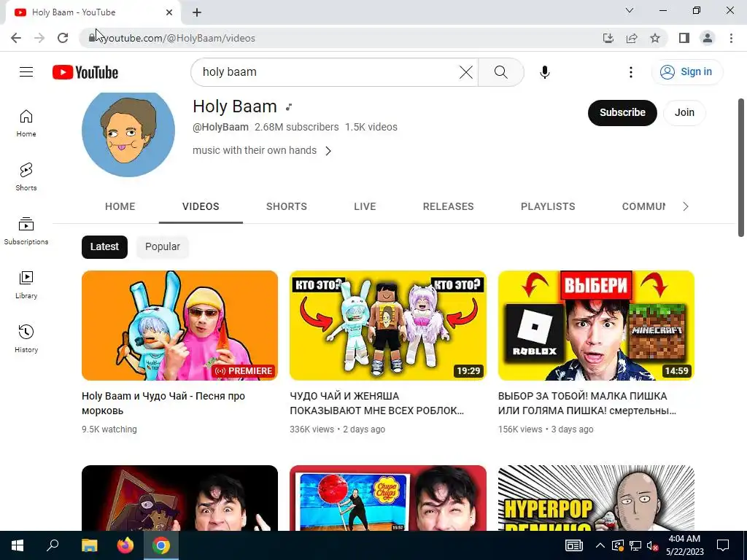Expand channel description 'music with their own hands'
747x560 pixels.
click(x=262, y=150)
